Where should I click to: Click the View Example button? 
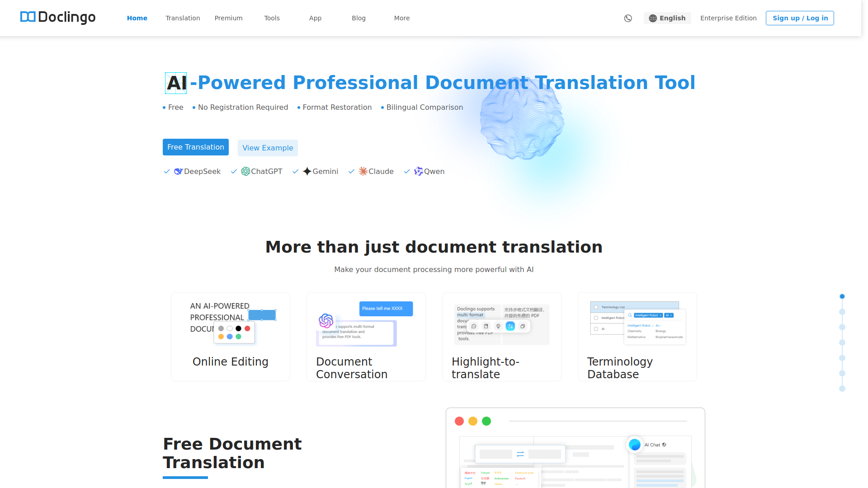coord(268,148)
